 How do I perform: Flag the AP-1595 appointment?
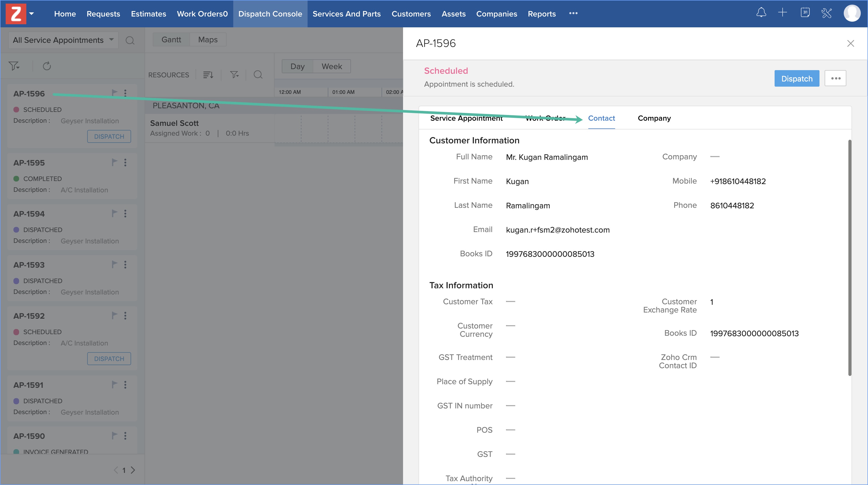point(115,162)
